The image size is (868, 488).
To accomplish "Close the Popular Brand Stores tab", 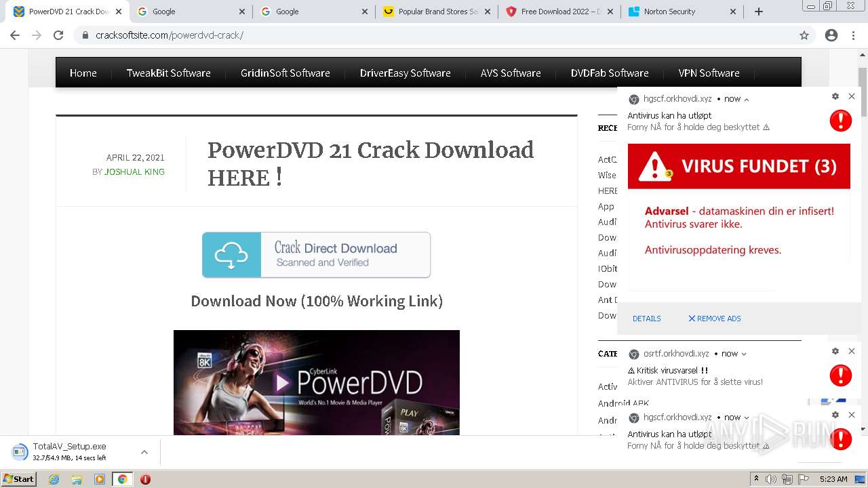I will (x=488, y=12).
